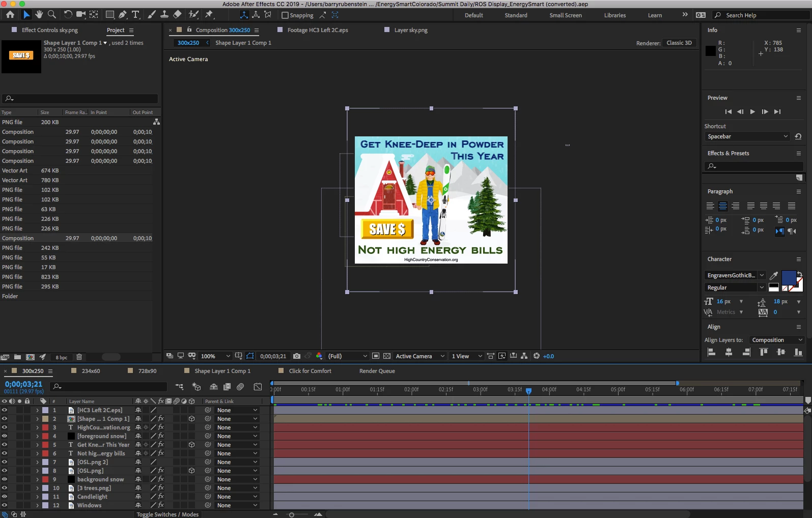Switch to the 728x90 timeline tab
Screen dimensions: 812x518
point(147,371)
